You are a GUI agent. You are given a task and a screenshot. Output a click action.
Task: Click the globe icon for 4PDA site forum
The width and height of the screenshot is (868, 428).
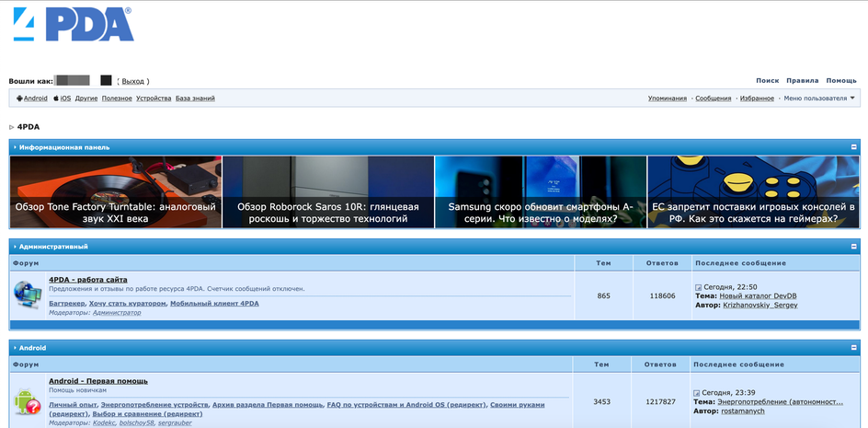[x=28, y=295]
